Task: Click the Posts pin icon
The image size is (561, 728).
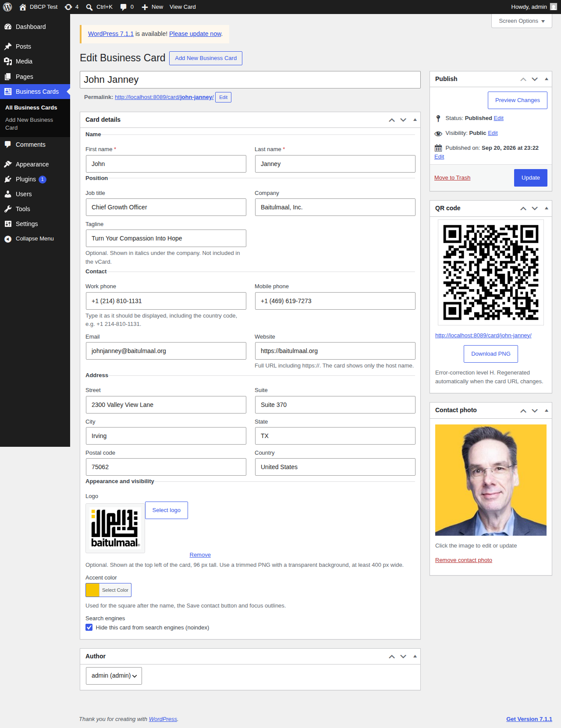Action: pos(8,46)
